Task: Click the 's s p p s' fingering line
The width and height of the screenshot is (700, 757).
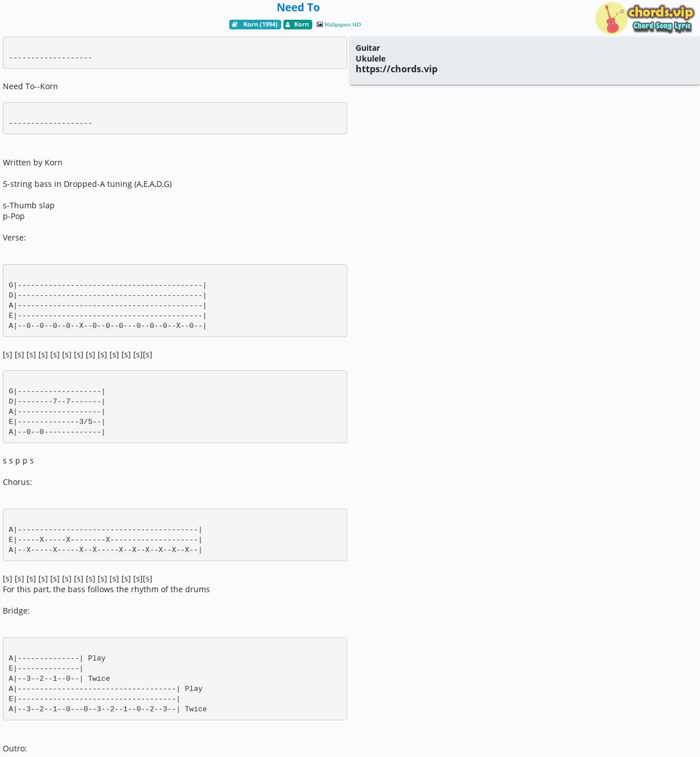Action: pos(18,461)
